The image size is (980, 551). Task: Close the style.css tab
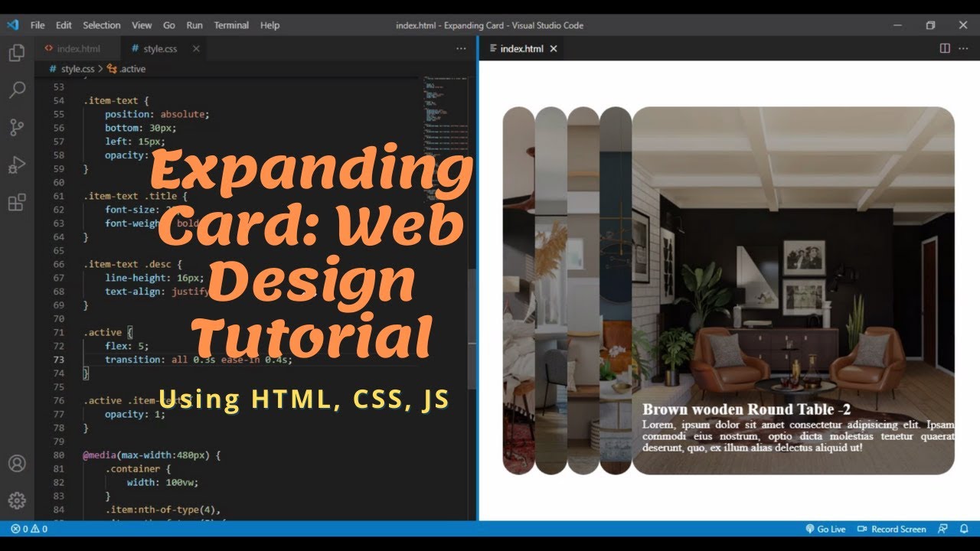(196, 48)
